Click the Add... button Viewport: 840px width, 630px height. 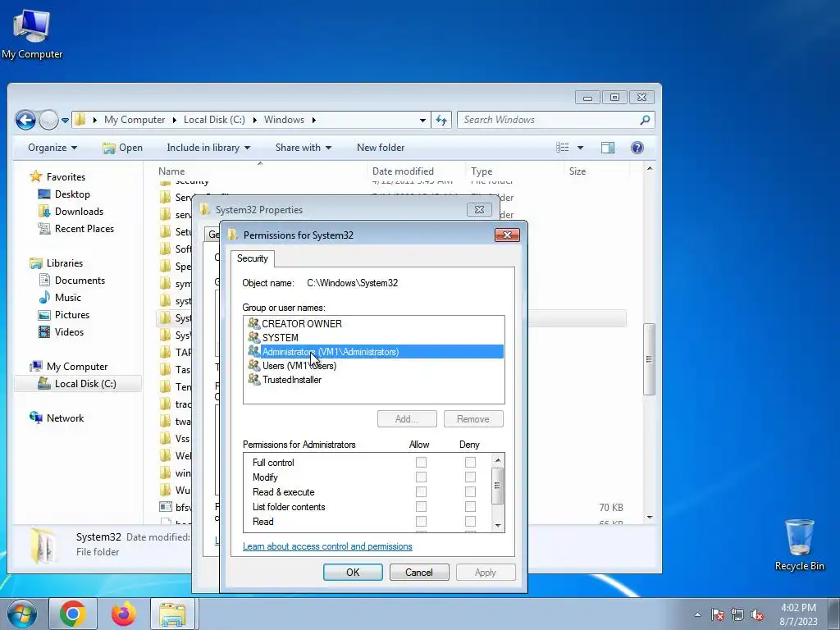pyautogui.click(x=407, y=419)
